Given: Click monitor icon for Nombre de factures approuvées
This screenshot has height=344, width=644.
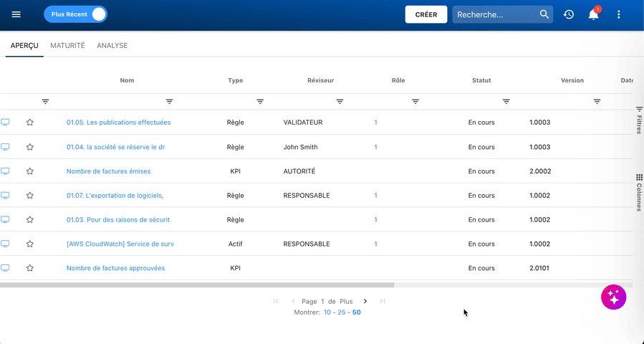Looking at the screenshot, I should tap(5, 268).
